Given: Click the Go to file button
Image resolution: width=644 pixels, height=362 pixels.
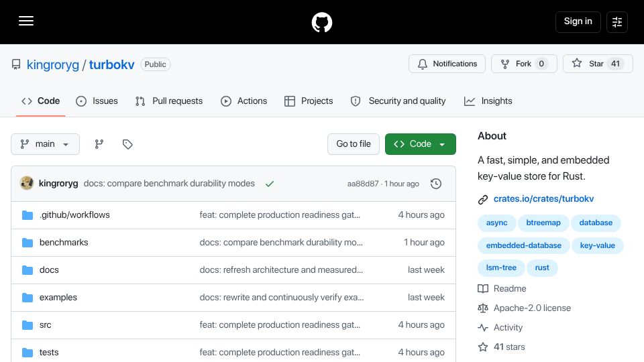Looking at the screenshot, I should pyautogui.click(x=354, y=144).
